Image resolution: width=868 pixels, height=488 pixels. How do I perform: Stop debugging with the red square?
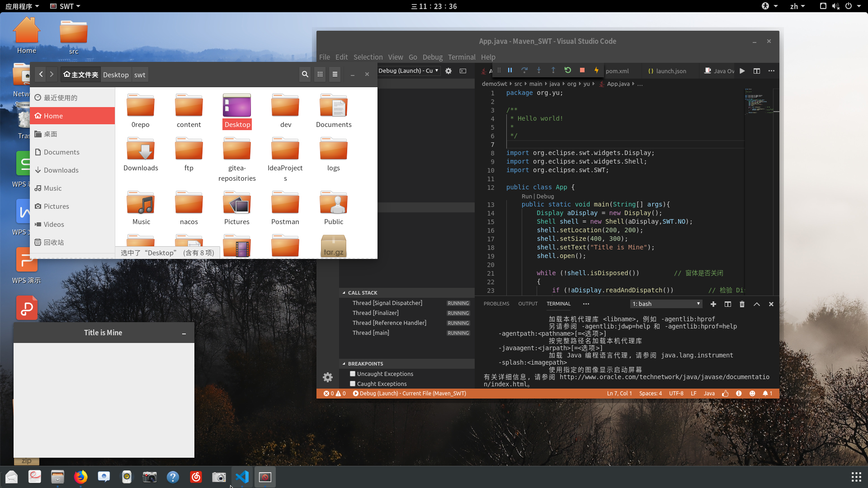point(582,70)
